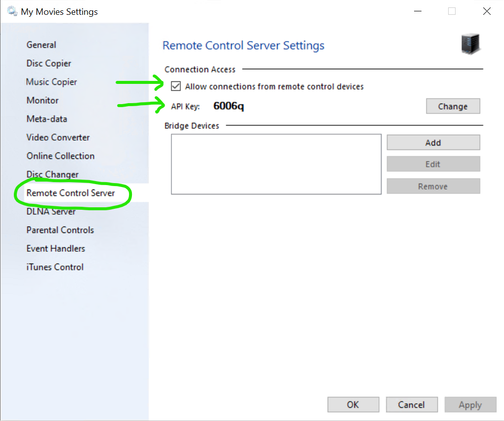Go to Parental Controls section
The image size is (504, 421).
point(60,230)
